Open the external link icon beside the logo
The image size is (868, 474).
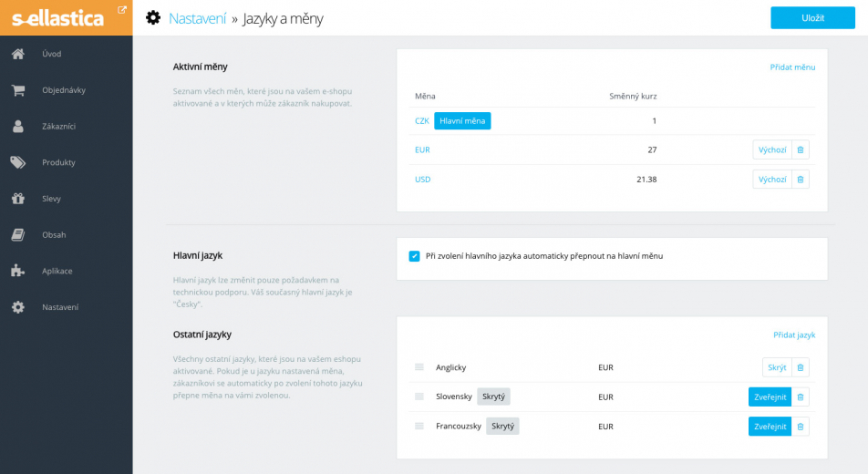tap(122, 9)
